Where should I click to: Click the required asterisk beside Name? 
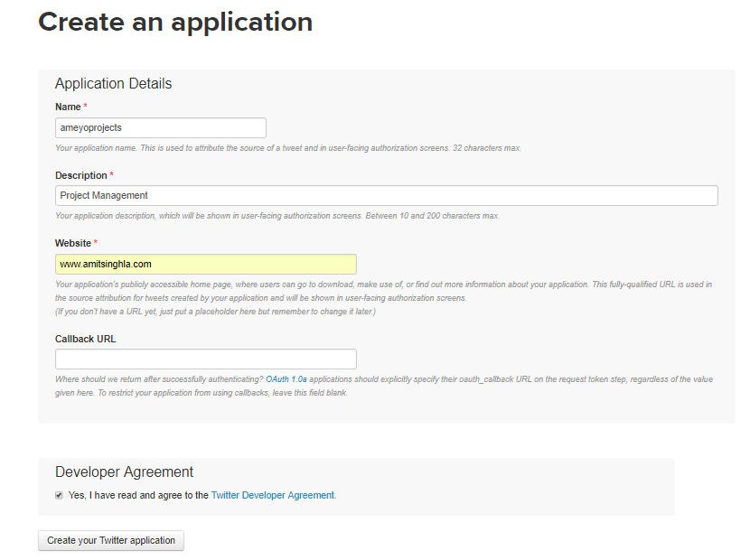85,107
